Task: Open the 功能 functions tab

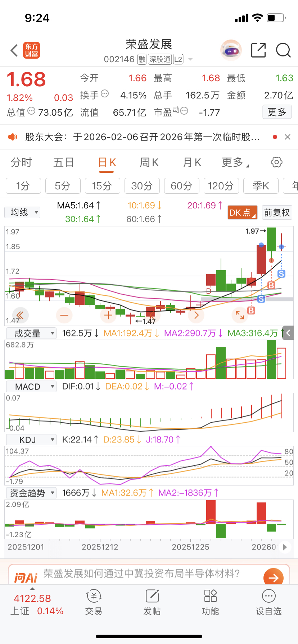Action: coord(211,602)
